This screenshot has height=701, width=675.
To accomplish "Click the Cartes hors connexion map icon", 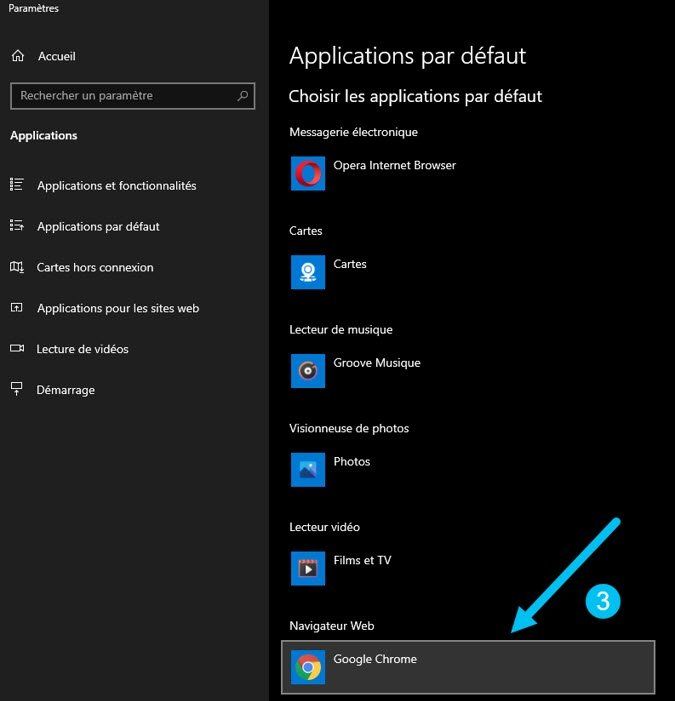I will pyautogui.click(x=17, y=267).
